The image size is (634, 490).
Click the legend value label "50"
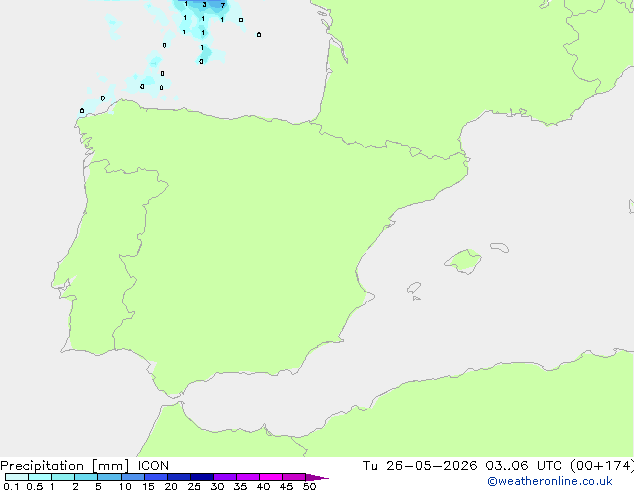click(x=309, y=486)
